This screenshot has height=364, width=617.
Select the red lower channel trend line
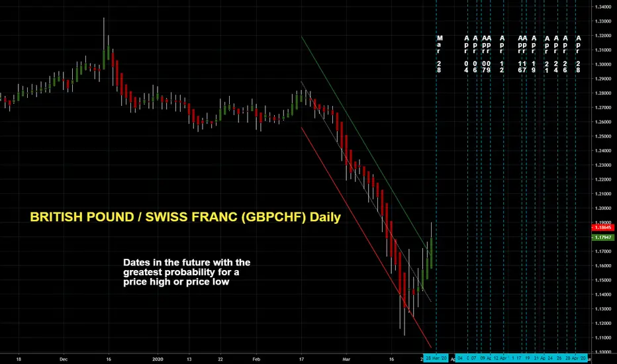pyautogui.click(x=366, y=237)
